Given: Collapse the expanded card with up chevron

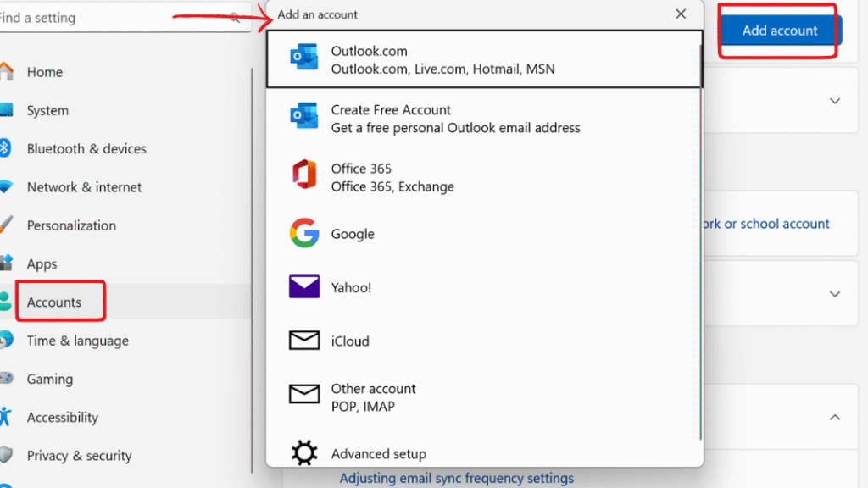Looking at the screenshot, I should click(835, 417).
